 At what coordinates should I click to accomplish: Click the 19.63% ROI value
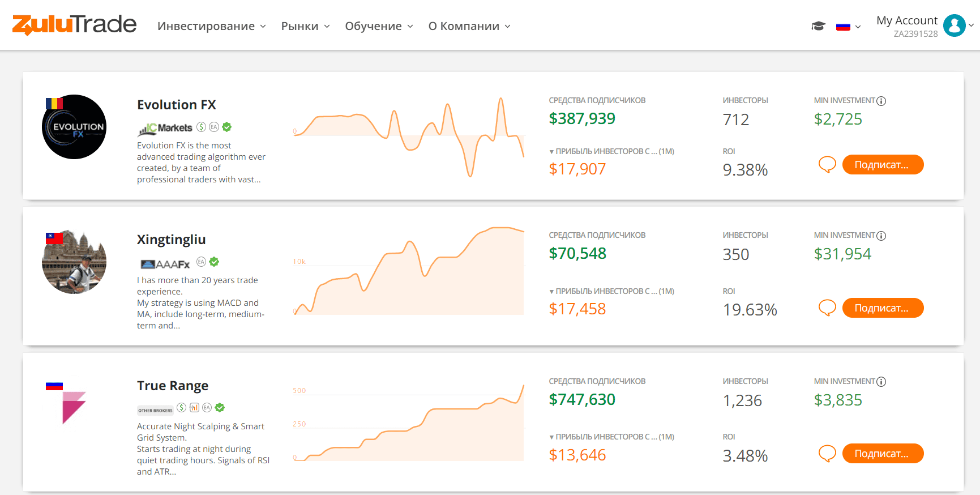click(750, 310)
